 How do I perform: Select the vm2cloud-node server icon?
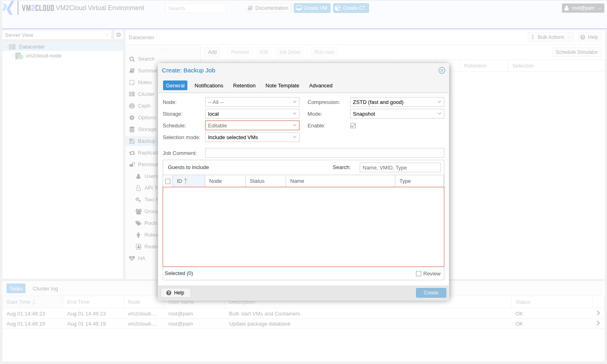(x=19, y=56)
